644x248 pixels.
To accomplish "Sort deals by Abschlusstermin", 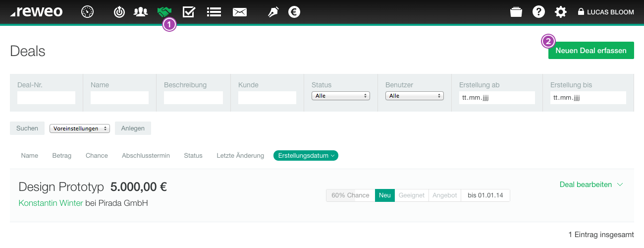I will point(146,155).
